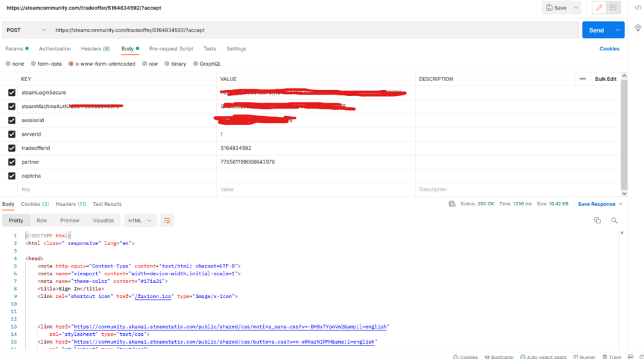Screen dimensions: 644x359
Task: Uncheck the sessionid row checkbox
Action: tap(12, 120)
